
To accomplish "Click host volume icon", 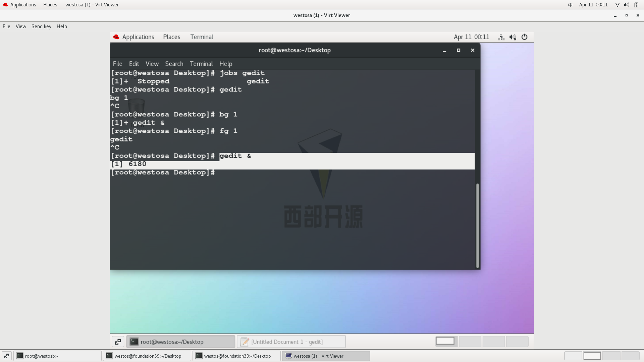I will click(626, 5).
